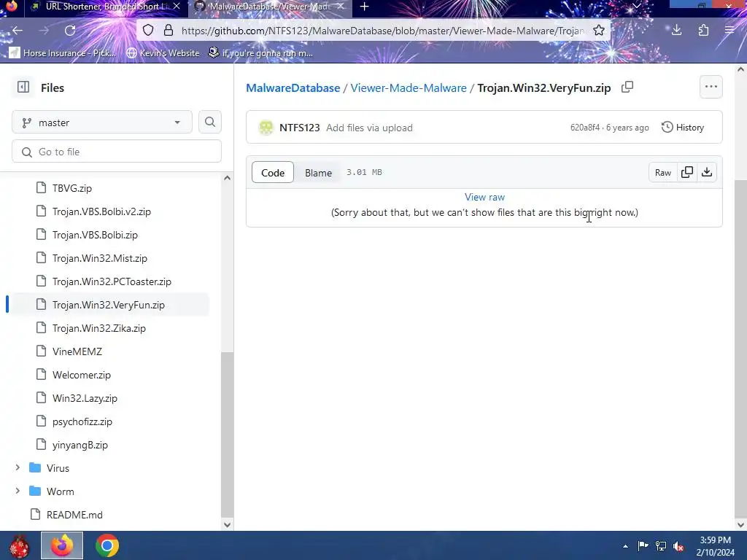Expand the Worm folder

pyautogui.click(x=18, y=491)
